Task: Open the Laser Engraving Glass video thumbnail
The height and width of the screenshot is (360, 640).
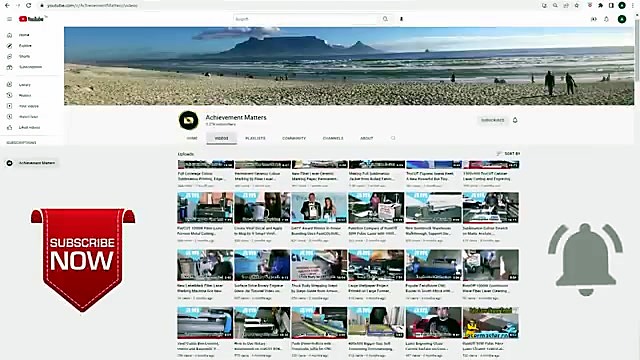Action: point(433,323)
